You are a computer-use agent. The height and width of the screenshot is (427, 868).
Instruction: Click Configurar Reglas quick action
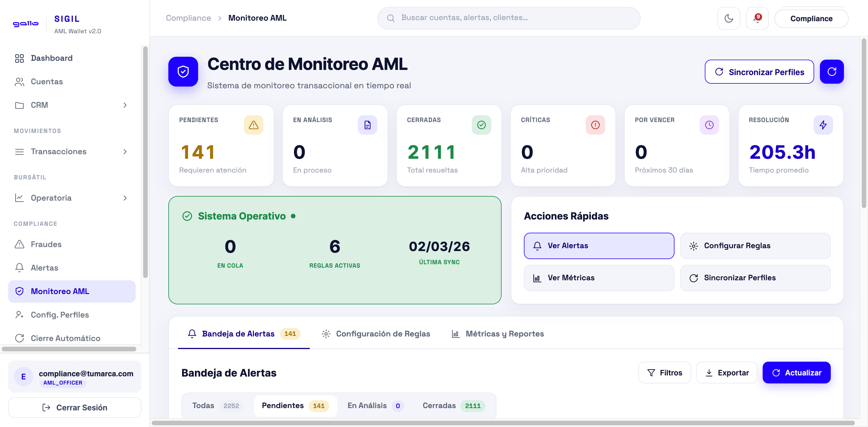pyautogui.click(x=755, y=246)
